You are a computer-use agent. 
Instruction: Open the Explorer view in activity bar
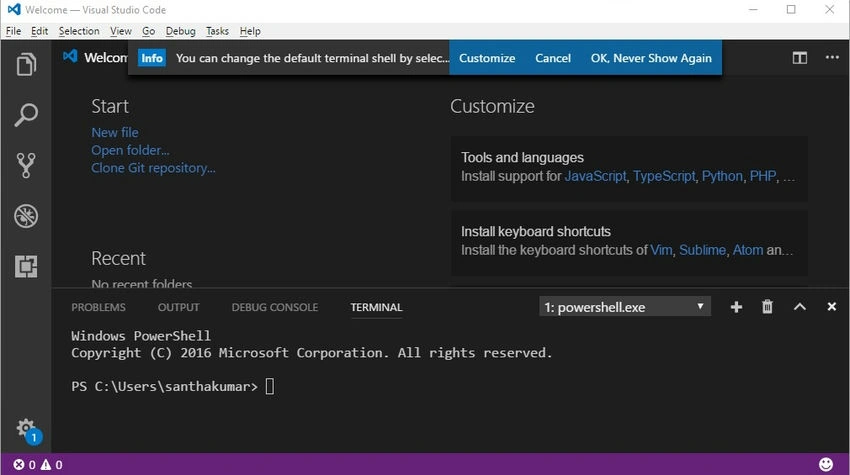(x=26, y=65)
